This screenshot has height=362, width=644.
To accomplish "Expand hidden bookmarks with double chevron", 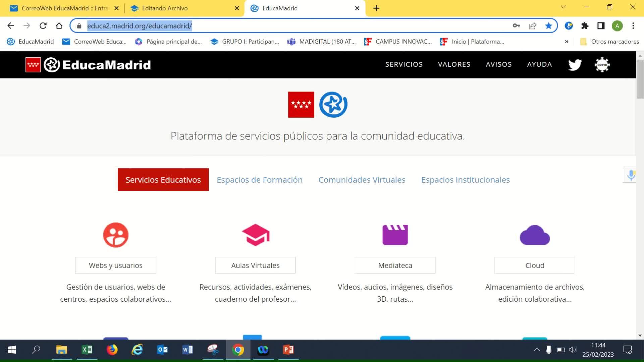I will [567, 42].
